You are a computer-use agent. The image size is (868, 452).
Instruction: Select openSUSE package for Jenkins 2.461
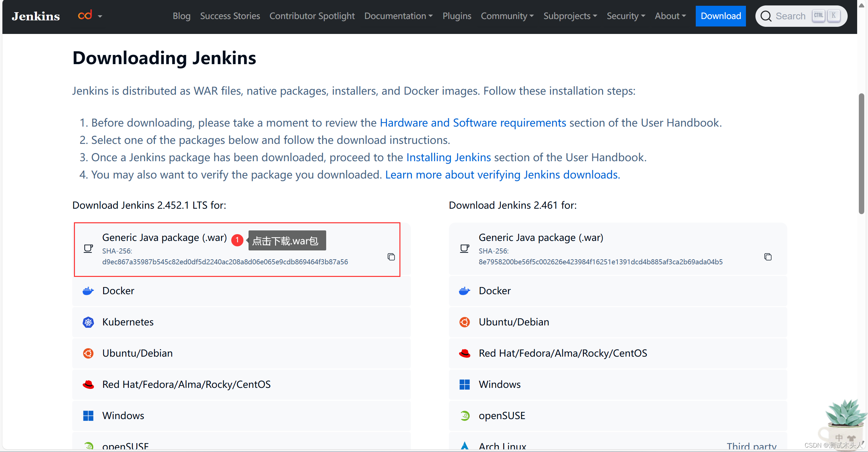click(x=502, y=415)
